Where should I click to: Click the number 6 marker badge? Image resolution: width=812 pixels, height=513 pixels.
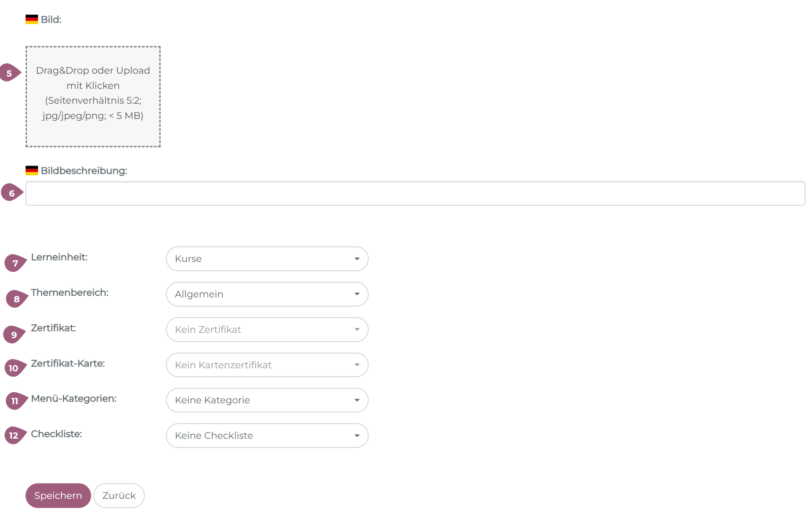[12, 193]
